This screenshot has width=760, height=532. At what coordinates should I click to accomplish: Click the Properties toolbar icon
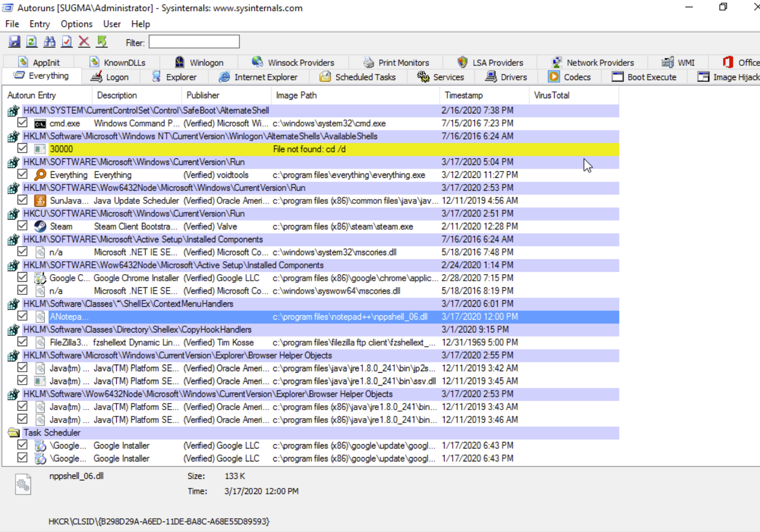(x=67, y=42)
